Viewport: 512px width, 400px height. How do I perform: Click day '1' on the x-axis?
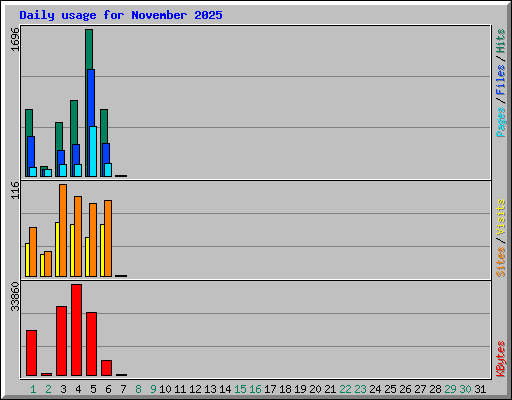click(33, 389)
